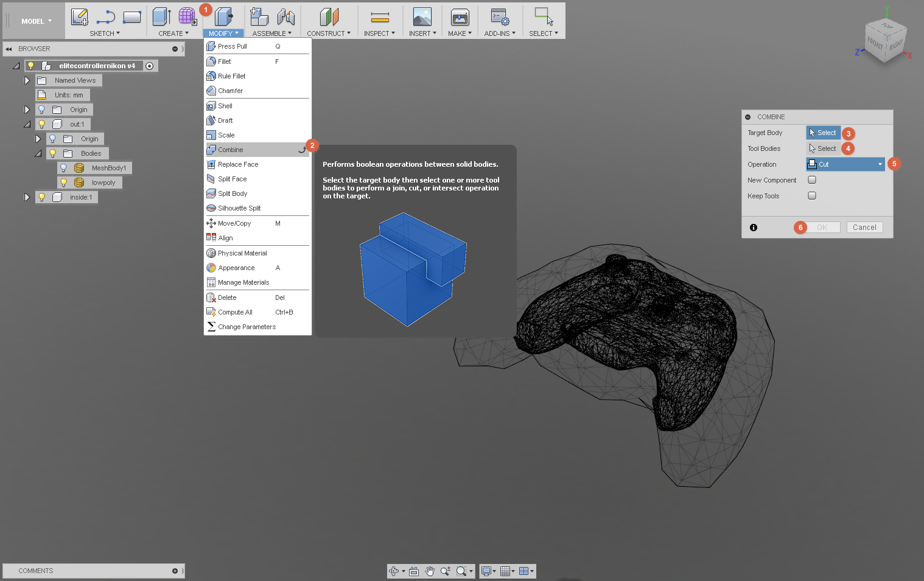The height and width of the screenshot is (581, 924).
Task: Collapse the Browser panel arrows
Action: click(x=9, y=49)
